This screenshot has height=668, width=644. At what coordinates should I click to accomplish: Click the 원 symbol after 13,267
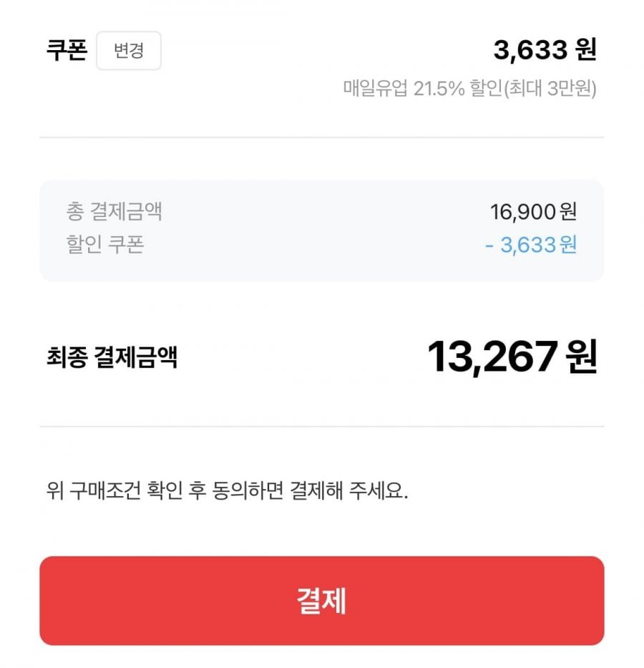coord(581,357)
